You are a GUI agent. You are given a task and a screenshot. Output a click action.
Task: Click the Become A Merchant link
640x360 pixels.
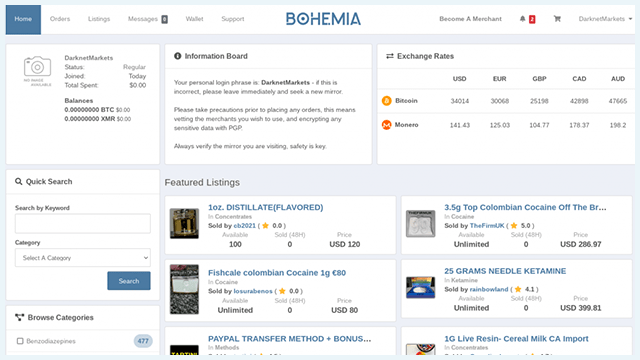click(x=471, y=19)
